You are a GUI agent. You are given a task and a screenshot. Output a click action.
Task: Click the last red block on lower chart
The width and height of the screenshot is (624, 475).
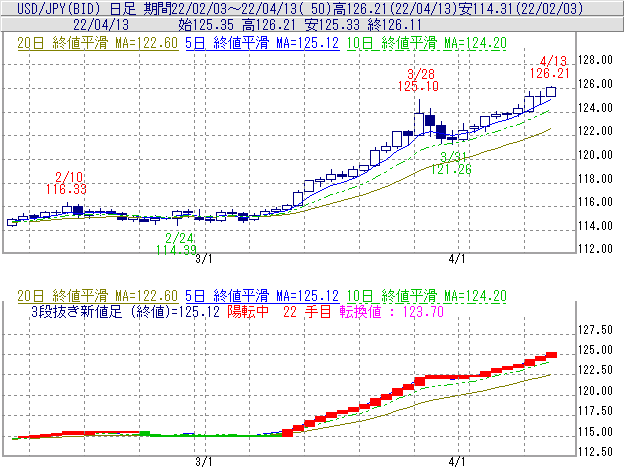(x=551, y=355)
